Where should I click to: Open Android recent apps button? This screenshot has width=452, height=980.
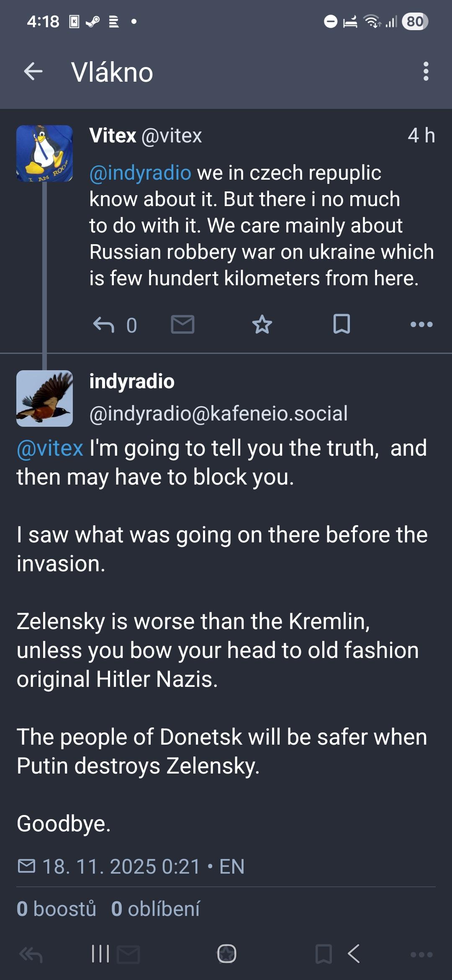[x=100, y=954]
